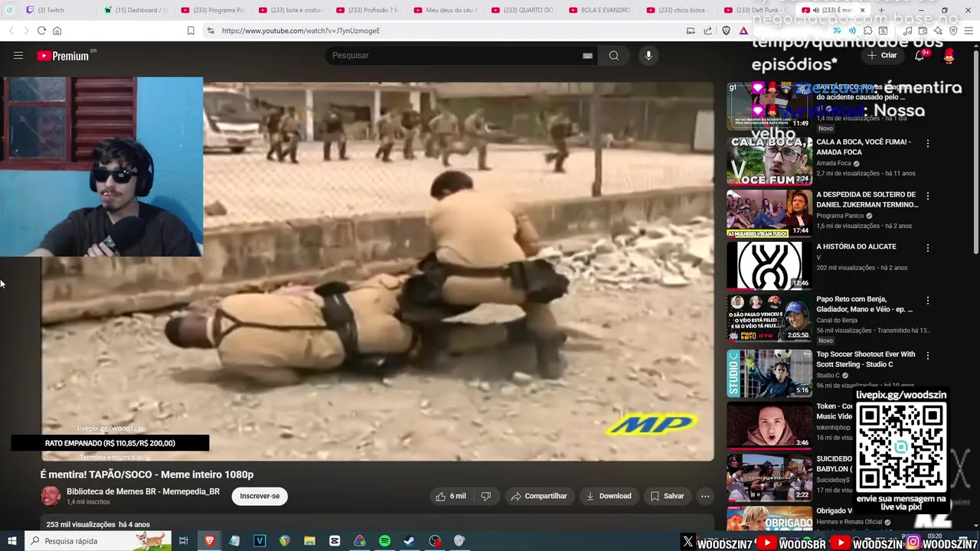Image resolution: width=980 pixels, height=551 pixels.
Task: Reload the page in browser
Action: click(x=41, y=31)
